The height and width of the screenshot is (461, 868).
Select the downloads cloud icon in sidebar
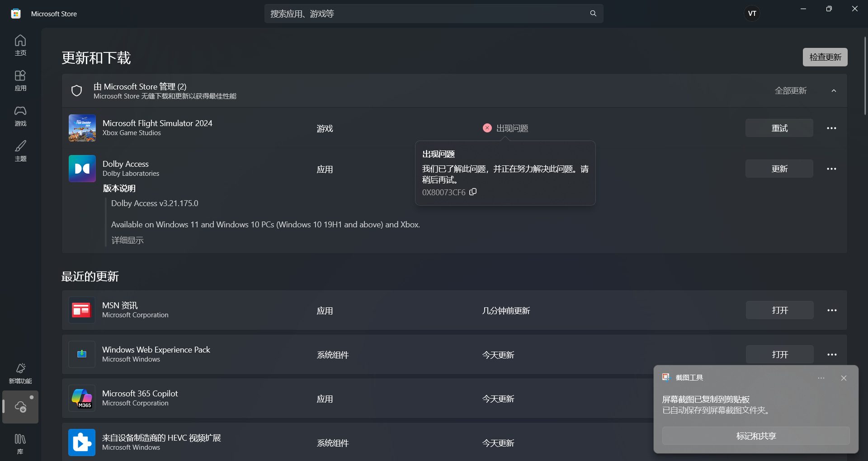click(20, 407)
